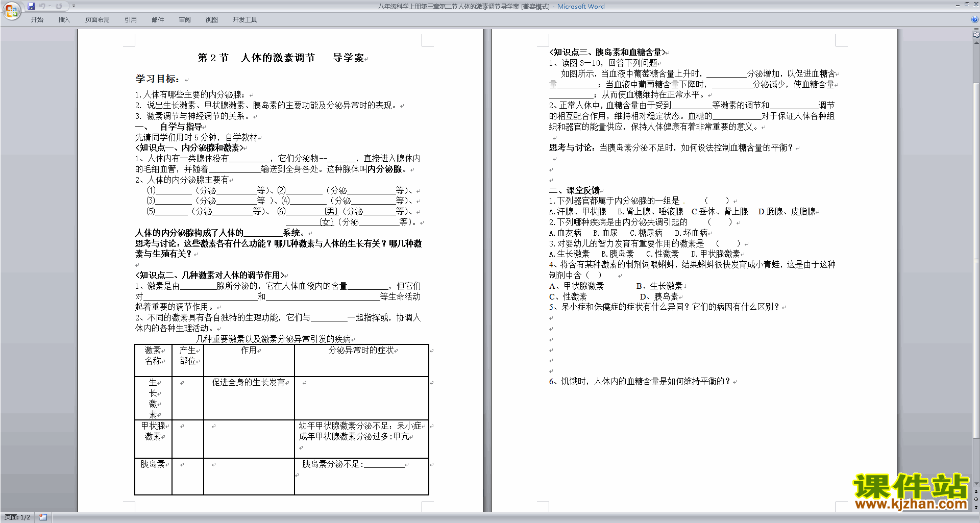Click the vertical scrollbar up arrow
This screenshot has width=980, height=523.
click(x=976, y=43)
